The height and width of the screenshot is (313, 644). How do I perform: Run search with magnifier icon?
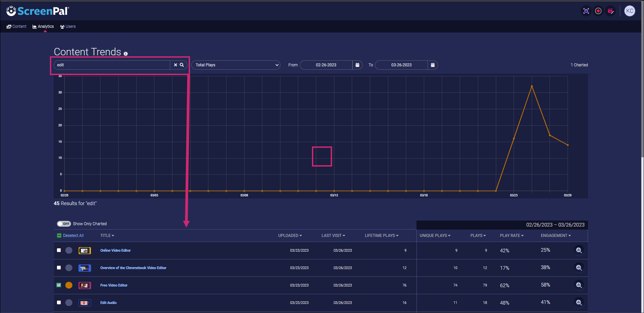point(182,65)
